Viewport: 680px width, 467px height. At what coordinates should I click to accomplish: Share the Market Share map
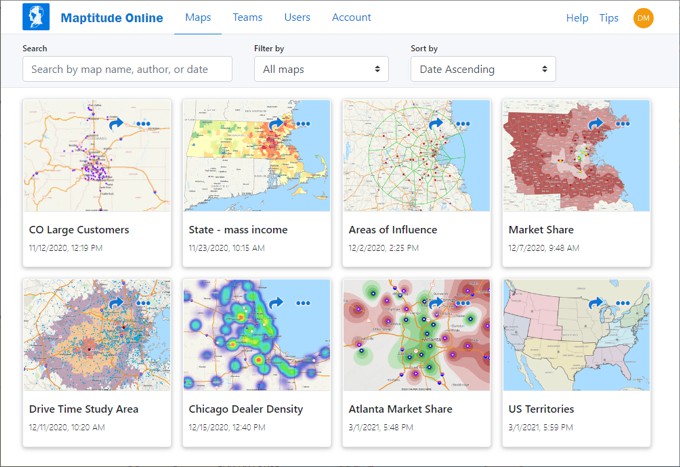pyautogui.click(x=596, y=124)
